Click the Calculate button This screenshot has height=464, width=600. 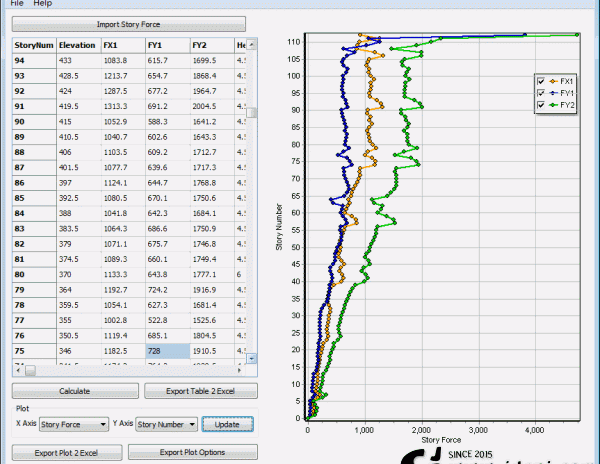click(x=74, y=391)
